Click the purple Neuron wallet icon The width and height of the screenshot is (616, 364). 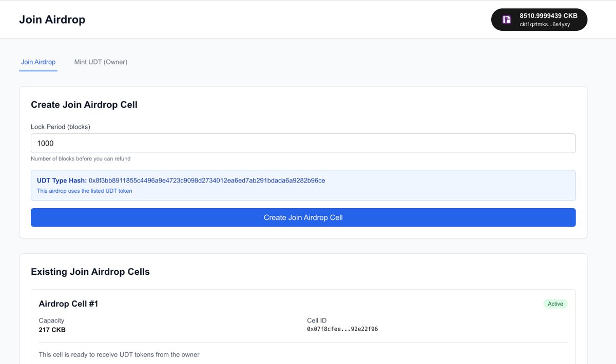[x=506, y=19]
